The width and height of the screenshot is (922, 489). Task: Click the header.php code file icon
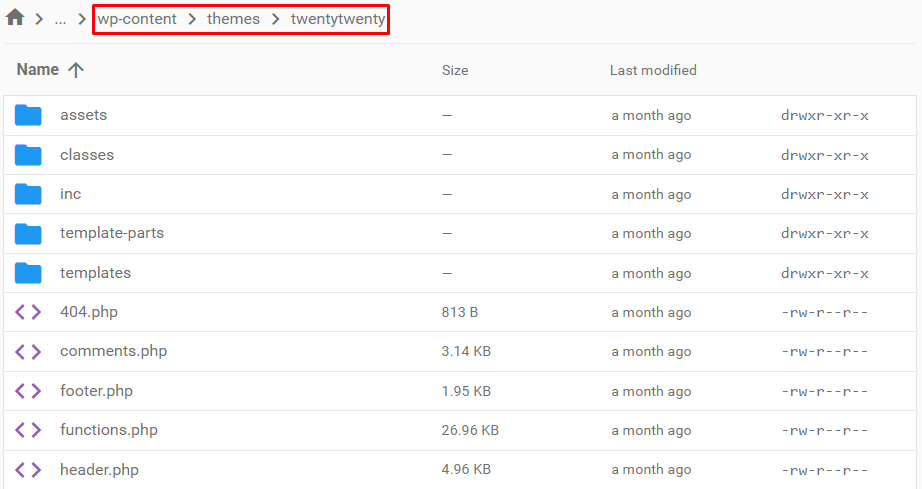tap(28, 470)
